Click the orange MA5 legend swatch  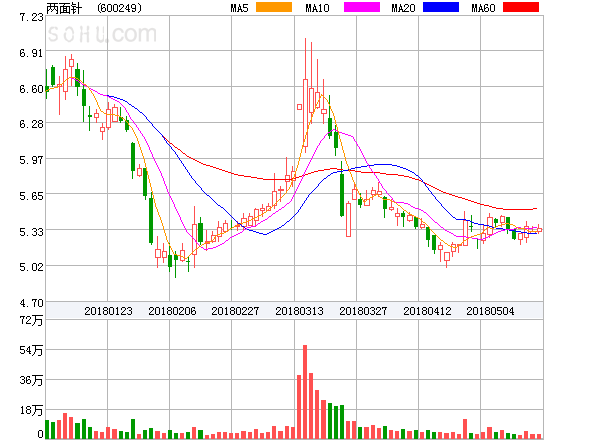tap(274, 7)
